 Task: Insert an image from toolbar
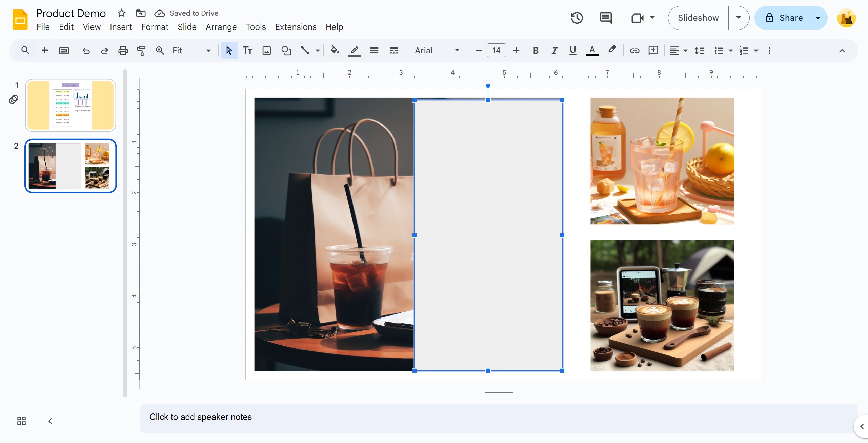click(x=267, y=51)
